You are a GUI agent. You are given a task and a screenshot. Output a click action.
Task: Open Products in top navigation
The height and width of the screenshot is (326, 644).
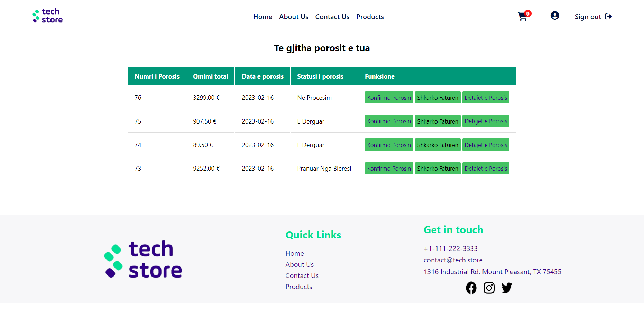(370, 17)
